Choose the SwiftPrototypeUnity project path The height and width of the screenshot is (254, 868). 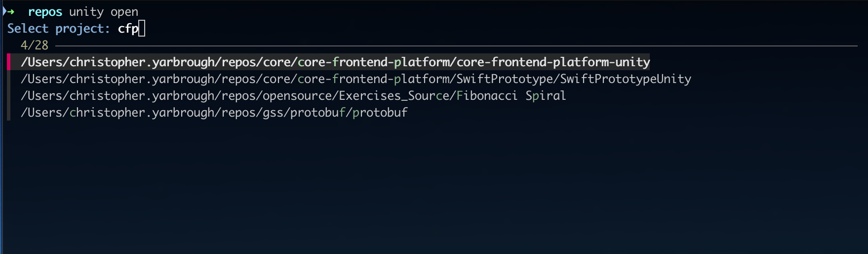(x=355, y=79)
